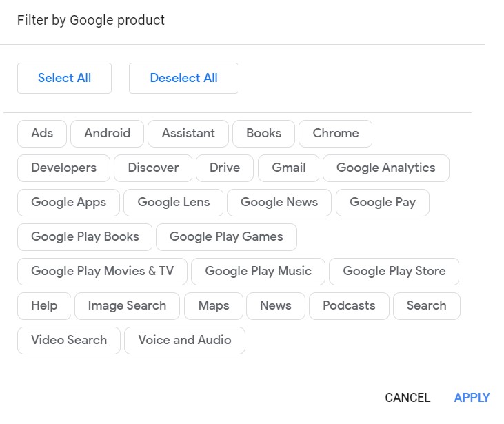The height and width of the screenshot is (424, 504).
Task: Apply the selected product filters
Action: [472, 398]
